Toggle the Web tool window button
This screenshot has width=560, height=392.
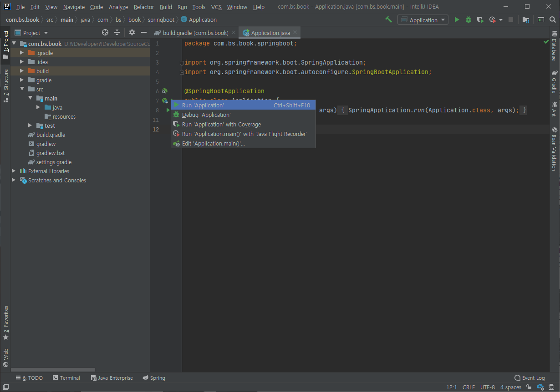tap(5, 357)
